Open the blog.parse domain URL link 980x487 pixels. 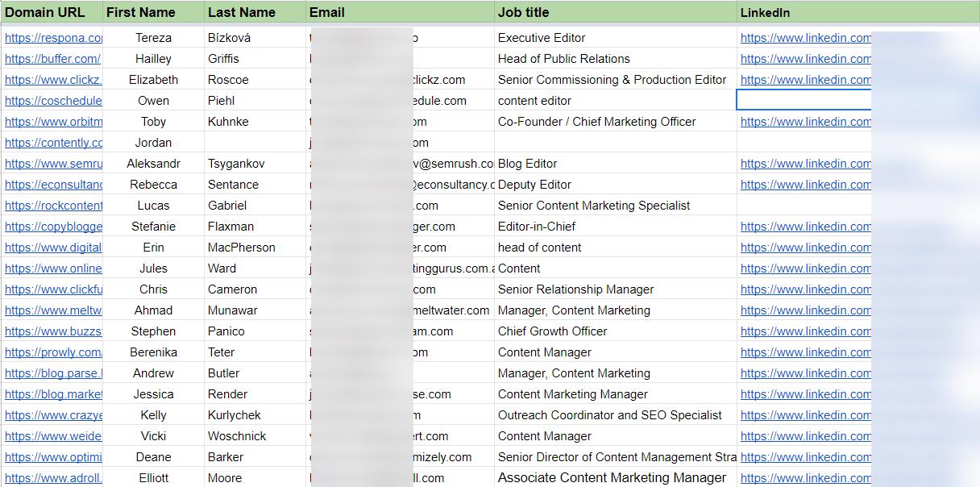click(x=53, y=373)
